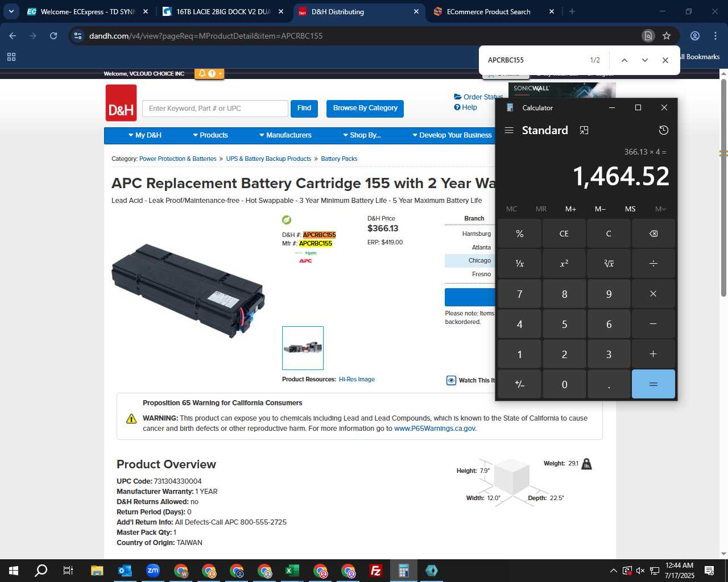Image resolution: width=728 pixels, height=582 pixels.
Task: Click the Watch This Item eye icon
Action: pos(451,381)
